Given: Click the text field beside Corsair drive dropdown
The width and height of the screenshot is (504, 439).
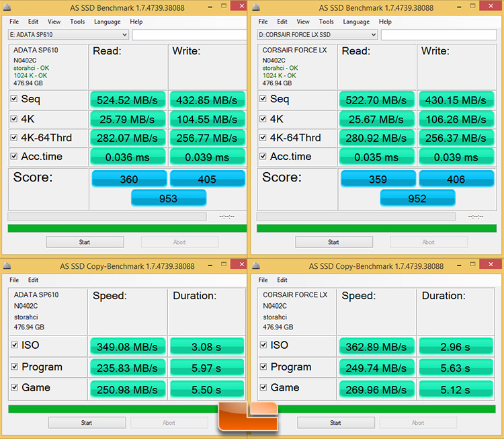Looking at the screenshot, I should (439, 35).
